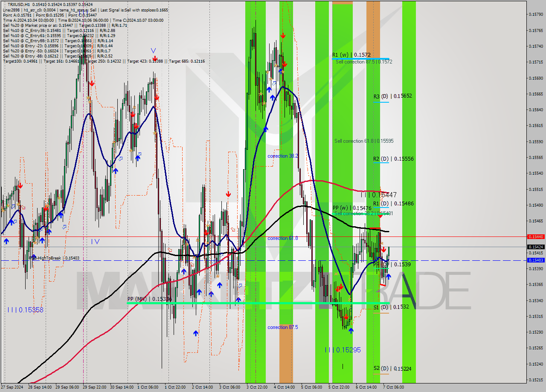Image resolution: width=546 pixels, height=392 pixels.
Task: Click the black 0.15424 current price tag
Action: click(535, 247)
